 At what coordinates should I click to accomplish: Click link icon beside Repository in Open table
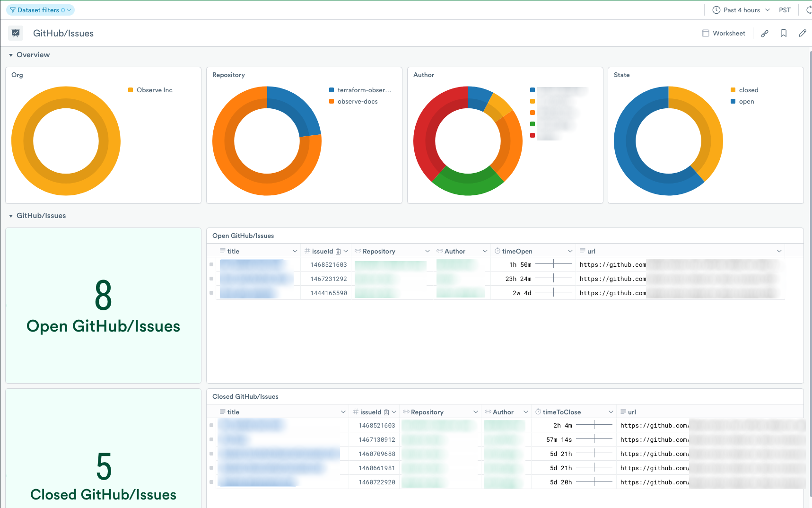point(358,251)
